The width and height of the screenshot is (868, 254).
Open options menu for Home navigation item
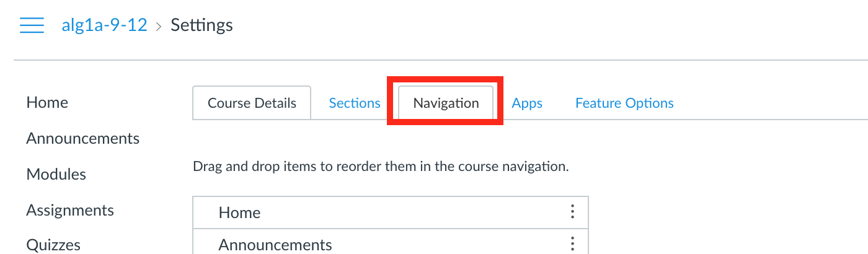coord(572,212)
